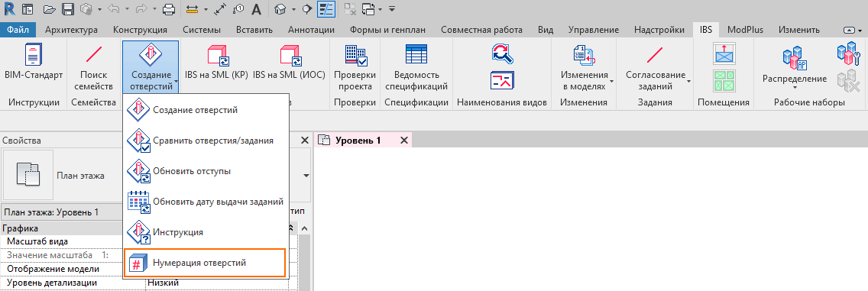The height and width of the screenshot is (291, 868).
Task: Choose Создание отверстий from the dropdown menu
Action: coord(206,110)
